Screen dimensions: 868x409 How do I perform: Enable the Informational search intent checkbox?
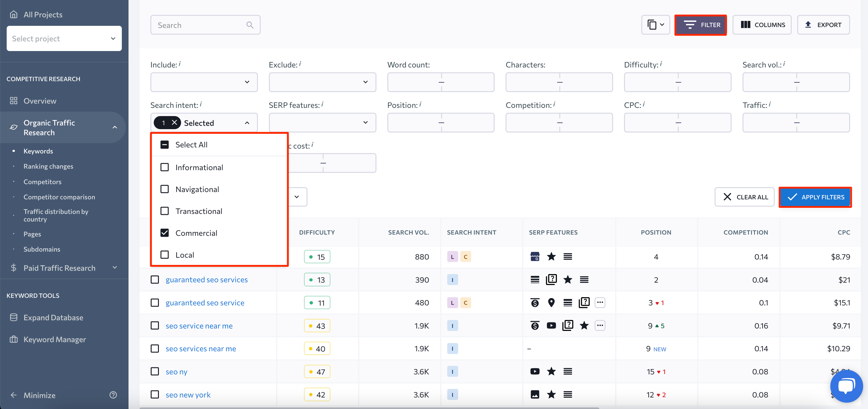tap(165, 167)
